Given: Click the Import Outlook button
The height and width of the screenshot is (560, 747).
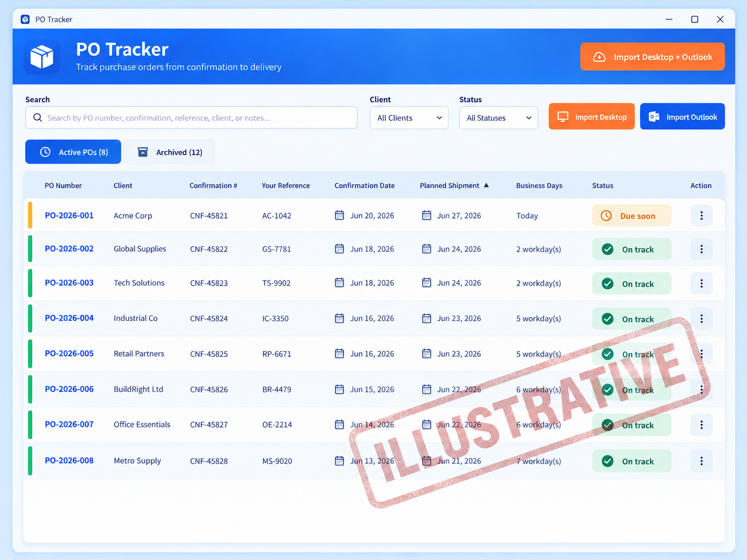Looking at the screenshot, I should tap(682, 117).
